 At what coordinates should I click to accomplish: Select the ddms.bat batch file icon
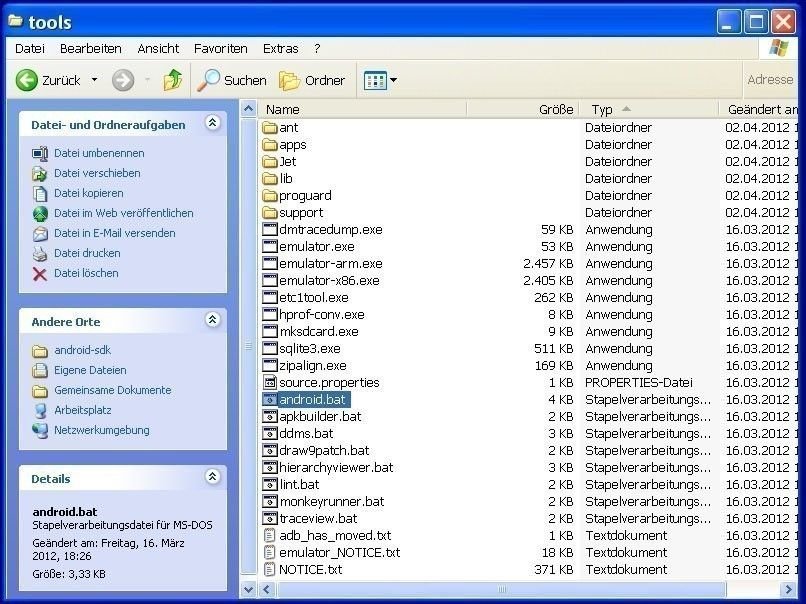[270, 433]
